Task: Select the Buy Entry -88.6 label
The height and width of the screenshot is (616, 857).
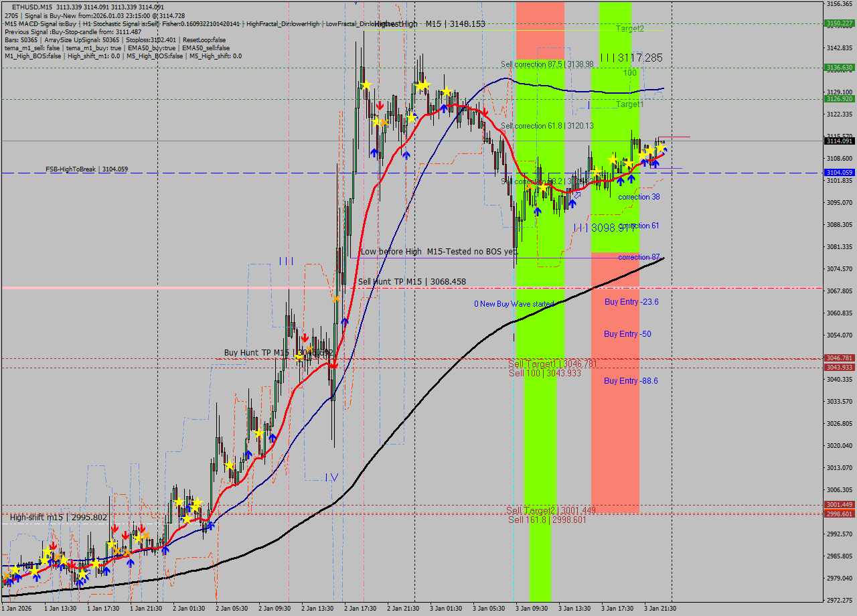Action: [x=631, y=381]
